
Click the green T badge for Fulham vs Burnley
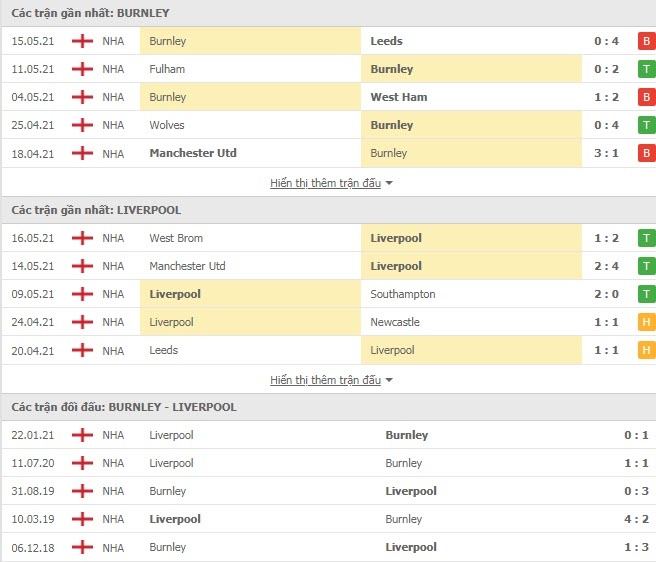[x=646, y=69]
